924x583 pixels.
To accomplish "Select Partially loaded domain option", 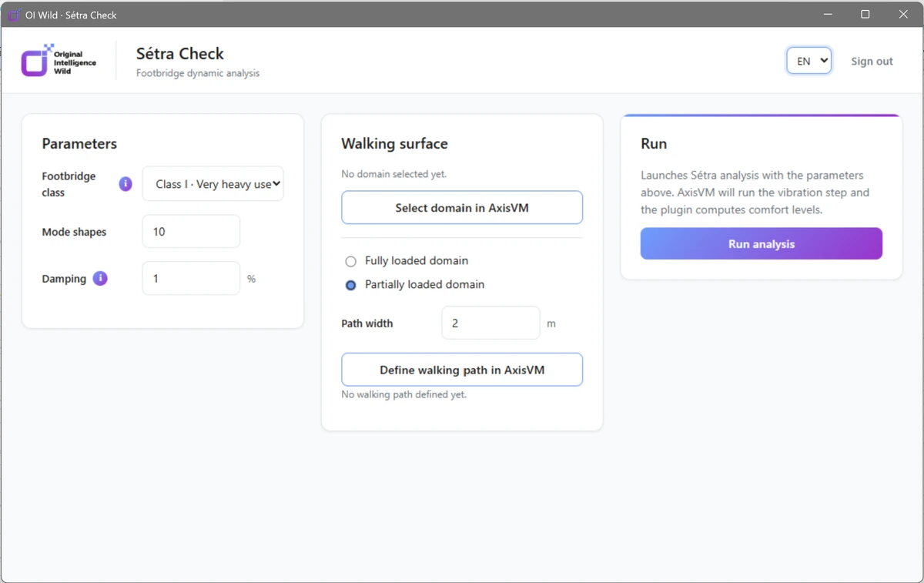I will click(350, 285).
